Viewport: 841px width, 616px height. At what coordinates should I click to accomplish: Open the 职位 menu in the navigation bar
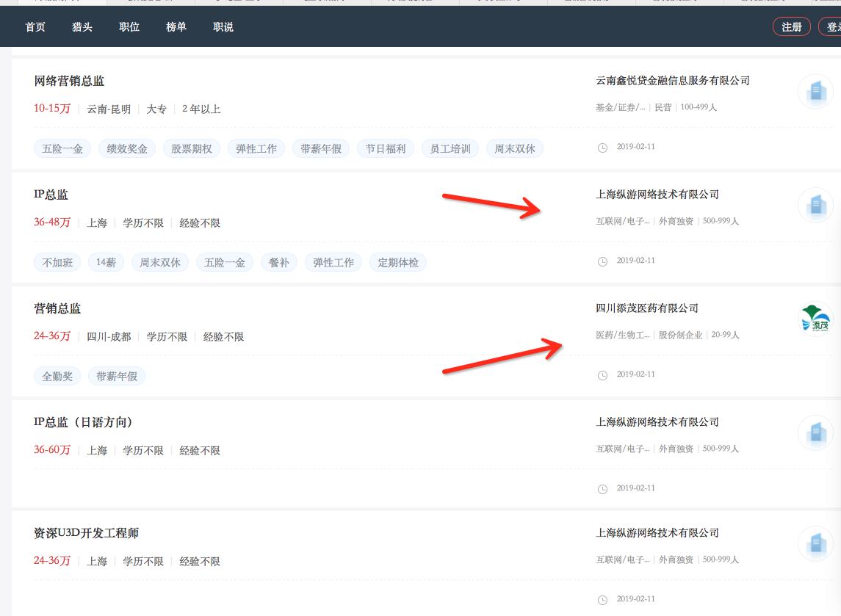coord(129,26)
